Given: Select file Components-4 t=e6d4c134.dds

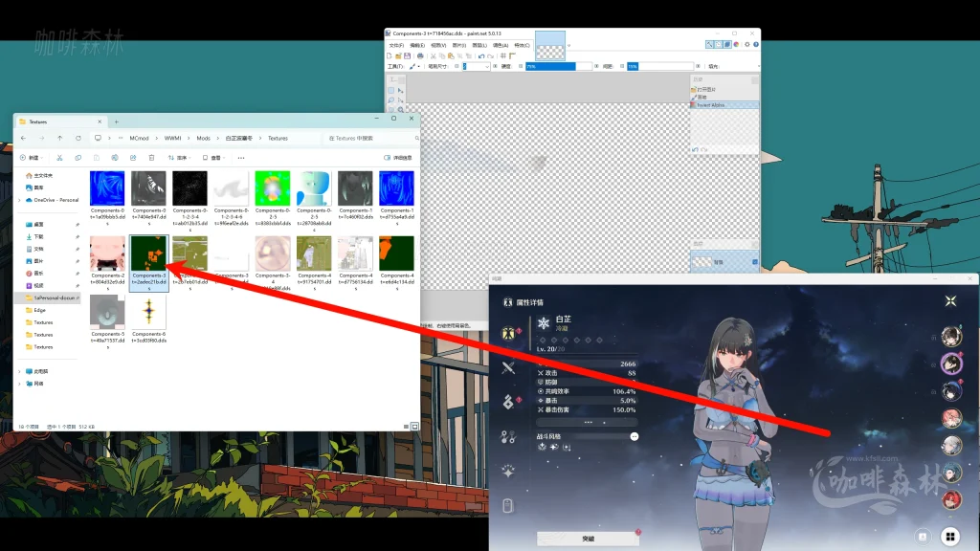Looking at the screenshot, I should (396, 263).
